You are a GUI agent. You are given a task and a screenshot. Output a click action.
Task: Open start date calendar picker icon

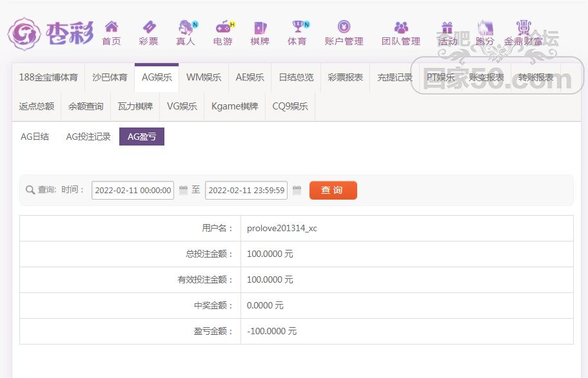tap(183, 190)
